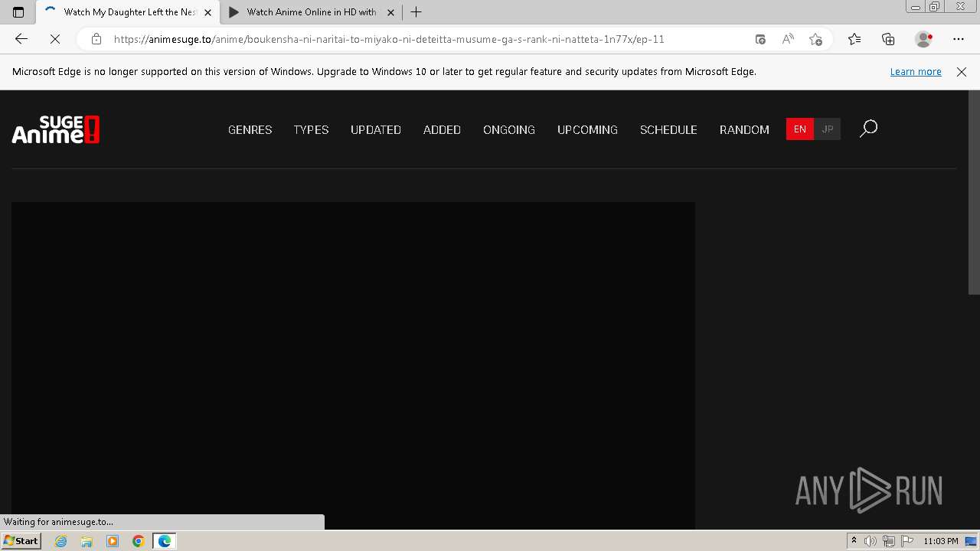Go to ADDED anime
Screen dimensions: 980x551
point(442,129)
